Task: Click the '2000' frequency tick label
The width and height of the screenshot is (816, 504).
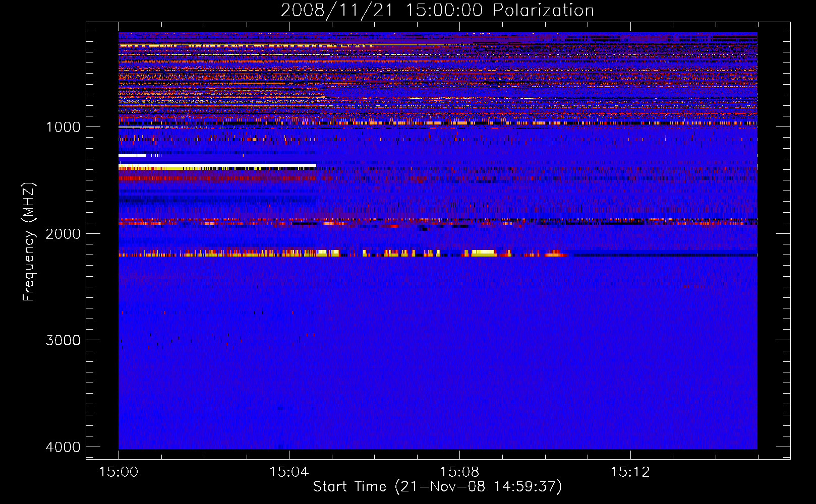Action: pos(63,234)
